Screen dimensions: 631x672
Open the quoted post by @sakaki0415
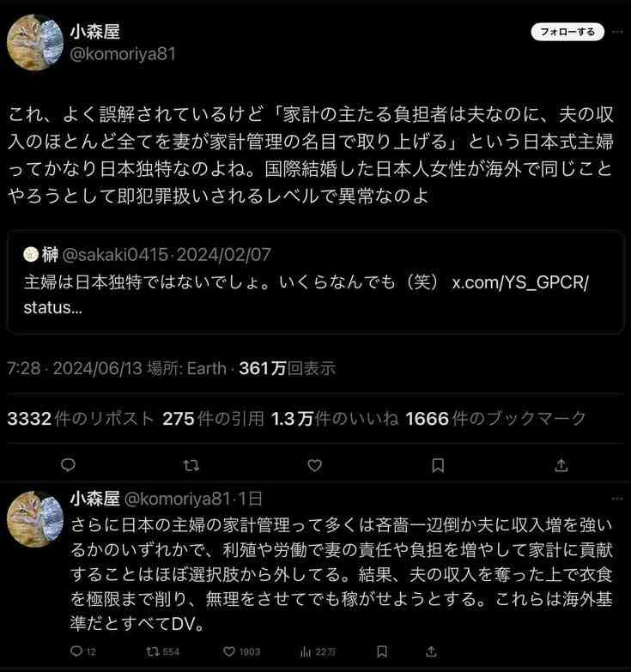click(315, 282)
